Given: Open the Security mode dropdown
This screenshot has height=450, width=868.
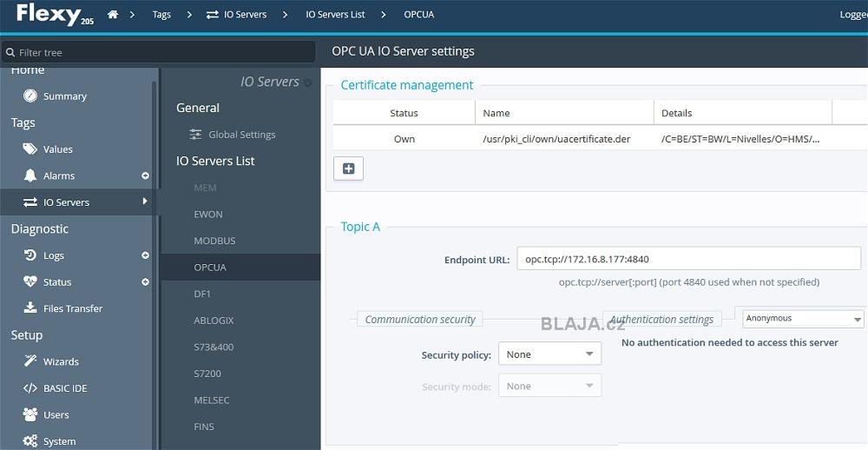Looking at the screenshot, I should (x=549, y=386).
